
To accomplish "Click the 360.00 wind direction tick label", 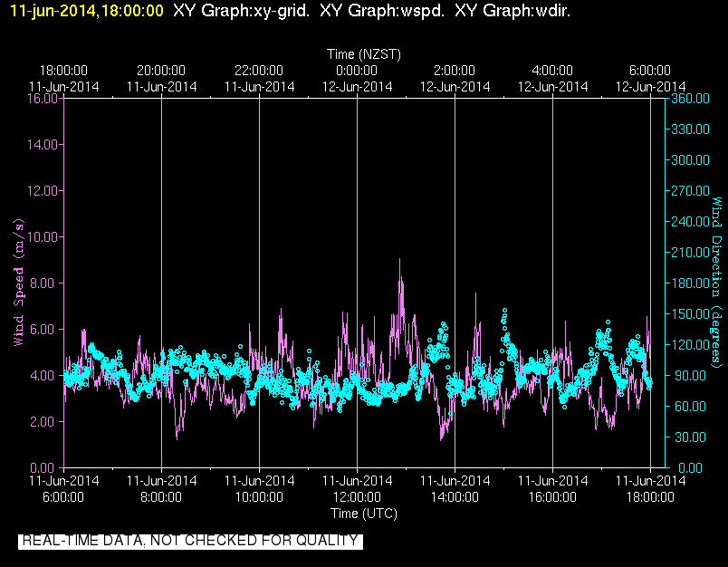I will pyautogui.click(x=690, y=98).
